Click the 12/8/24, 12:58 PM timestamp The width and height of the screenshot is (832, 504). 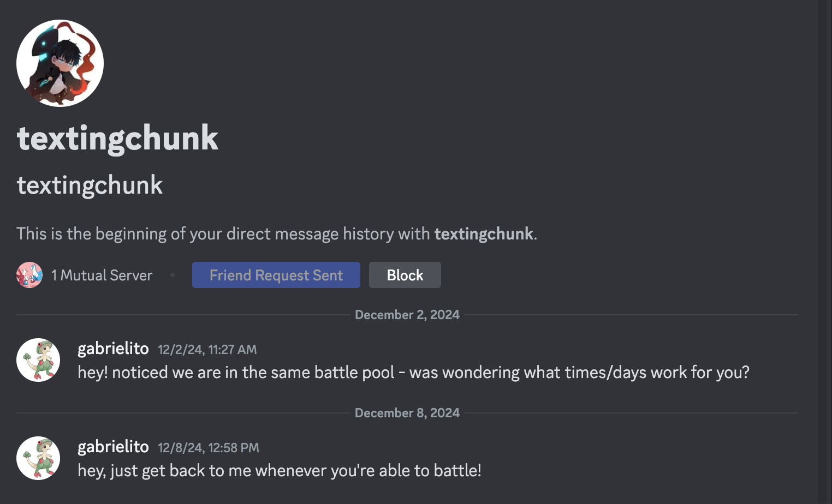(209, 447)
